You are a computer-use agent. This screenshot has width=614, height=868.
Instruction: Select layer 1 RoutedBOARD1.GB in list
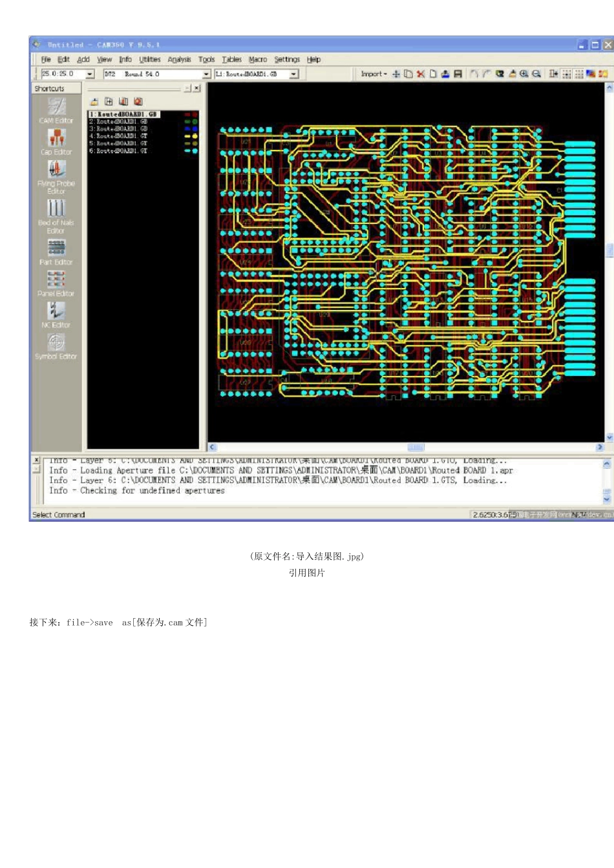[123, 114]
